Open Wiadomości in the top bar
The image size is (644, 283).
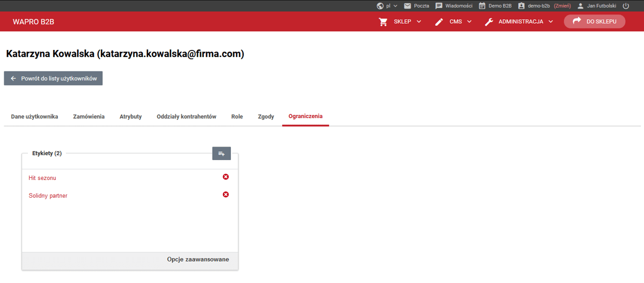tap(459, 6)
